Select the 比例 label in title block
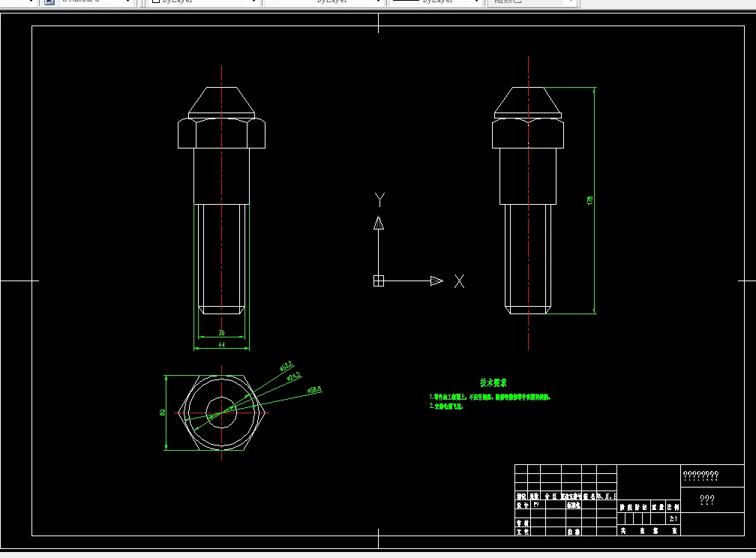The width and height of the screenshot is (756, 558). click(673, 507)
